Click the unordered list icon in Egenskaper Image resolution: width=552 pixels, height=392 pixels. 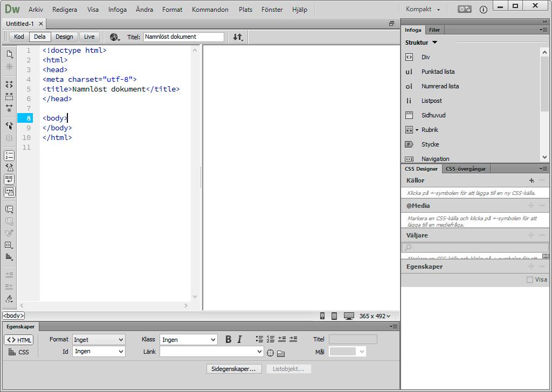point(259,339)
